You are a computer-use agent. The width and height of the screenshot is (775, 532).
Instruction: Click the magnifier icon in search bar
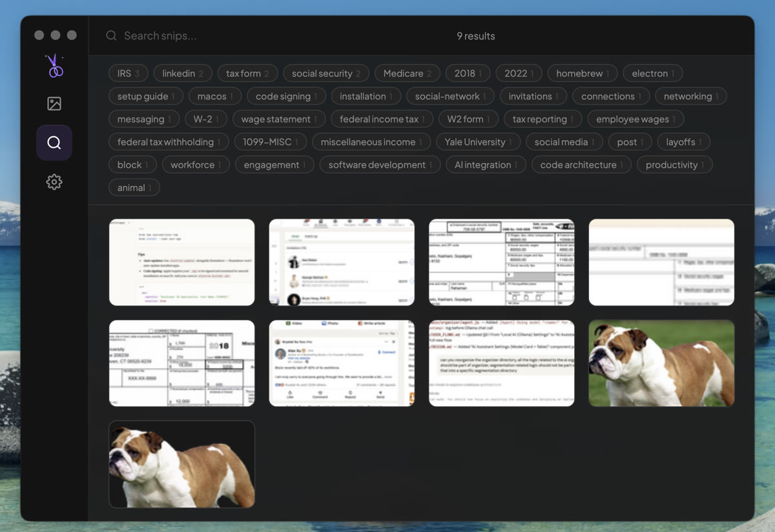(111, 36)
